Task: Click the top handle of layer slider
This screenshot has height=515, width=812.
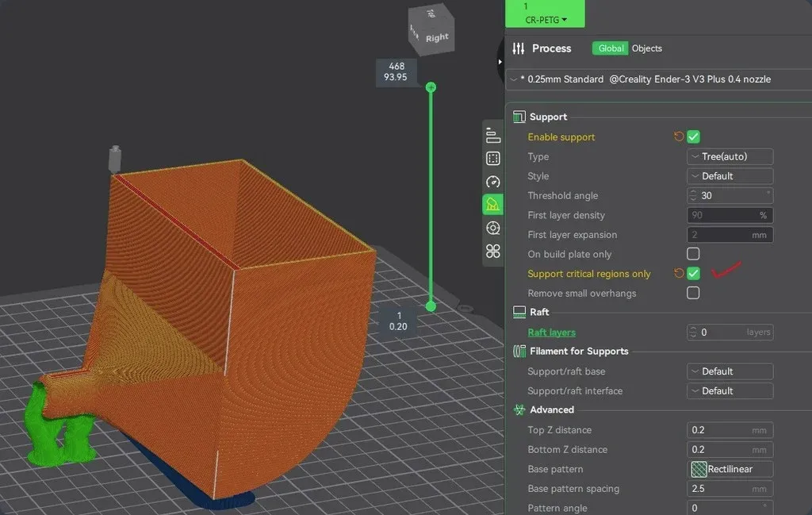Action: 431,87
